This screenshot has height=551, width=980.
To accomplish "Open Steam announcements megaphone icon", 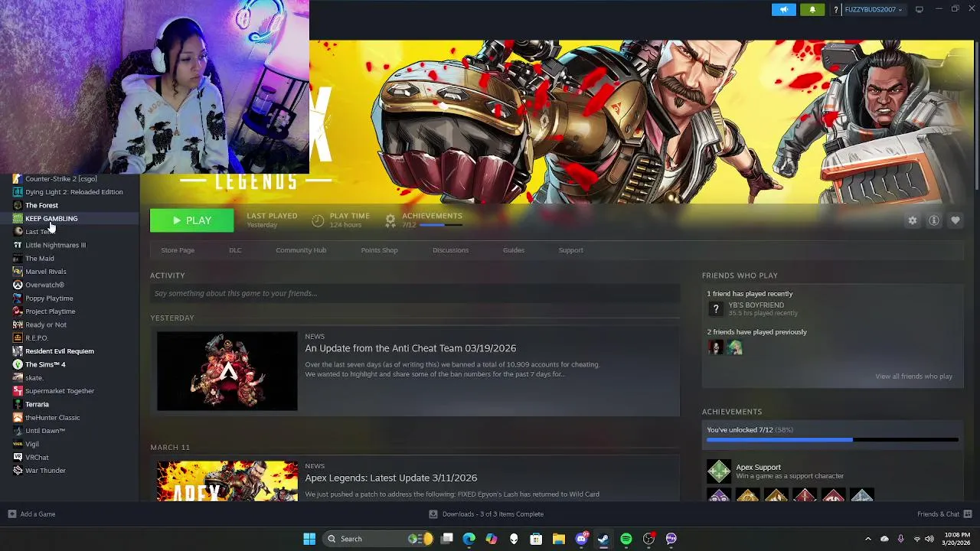I will [783, 9].
